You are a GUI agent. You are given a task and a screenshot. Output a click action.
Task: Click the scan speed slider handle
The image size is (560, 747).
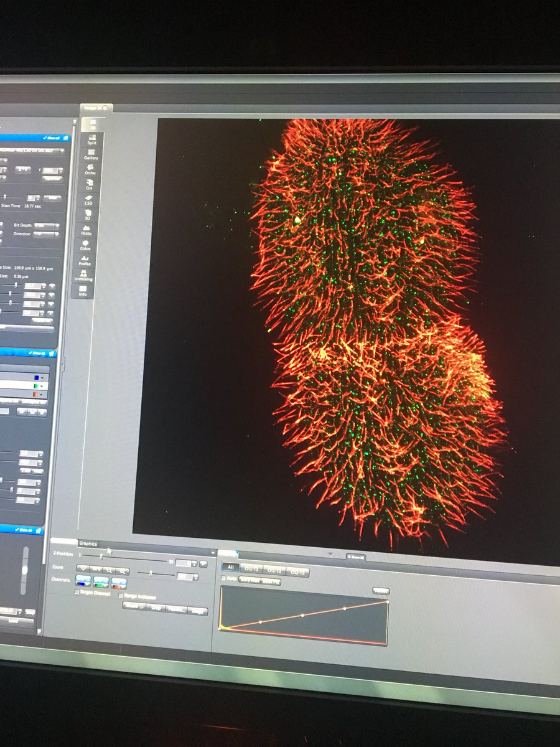click(5, 197)
